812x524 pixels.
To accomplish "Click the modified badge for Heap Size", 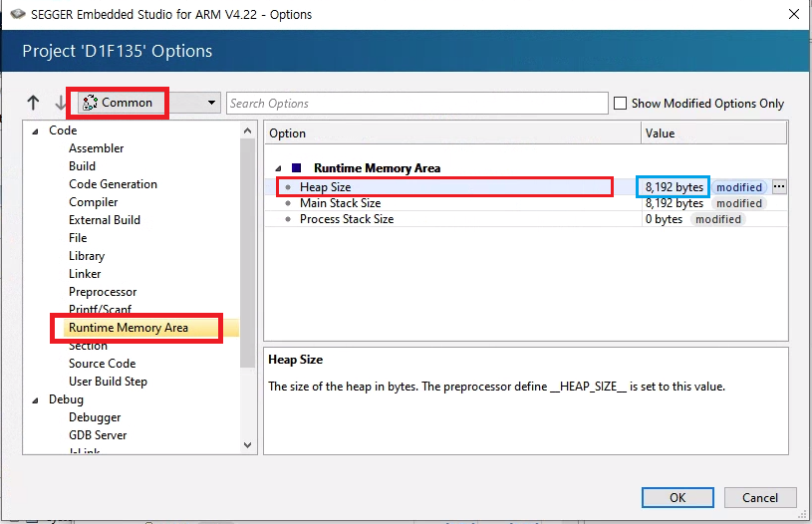I will click(x=739, y=187).
